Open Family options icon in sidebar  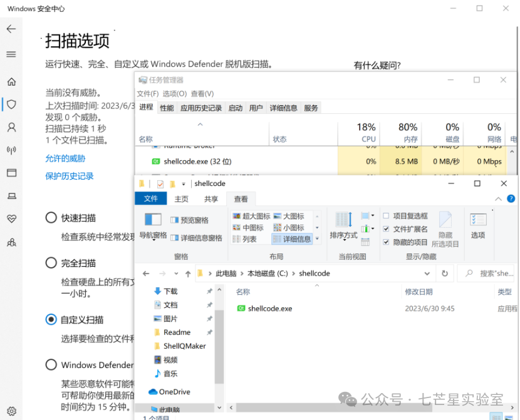point(12,242)
